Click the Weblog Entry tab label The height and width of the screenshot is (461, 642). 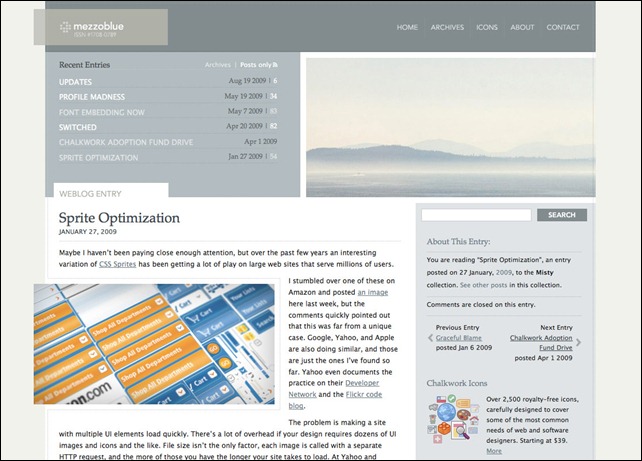coord(90,194)
